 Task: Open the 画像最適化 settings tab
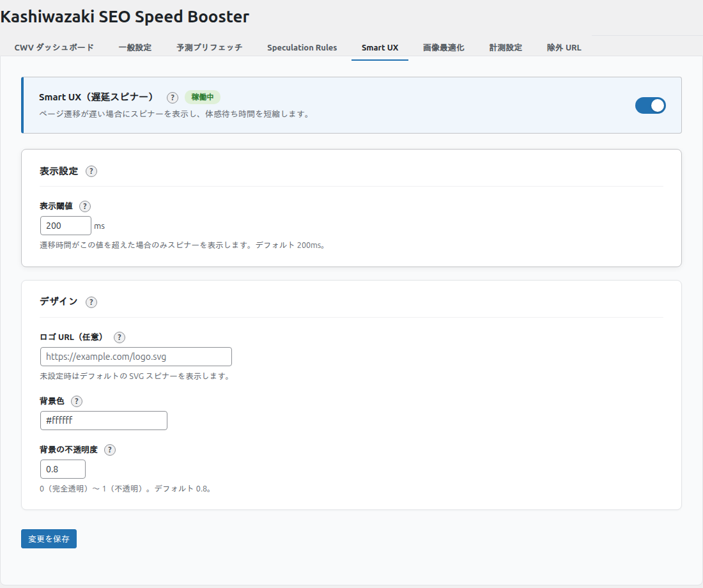(444, 47)
